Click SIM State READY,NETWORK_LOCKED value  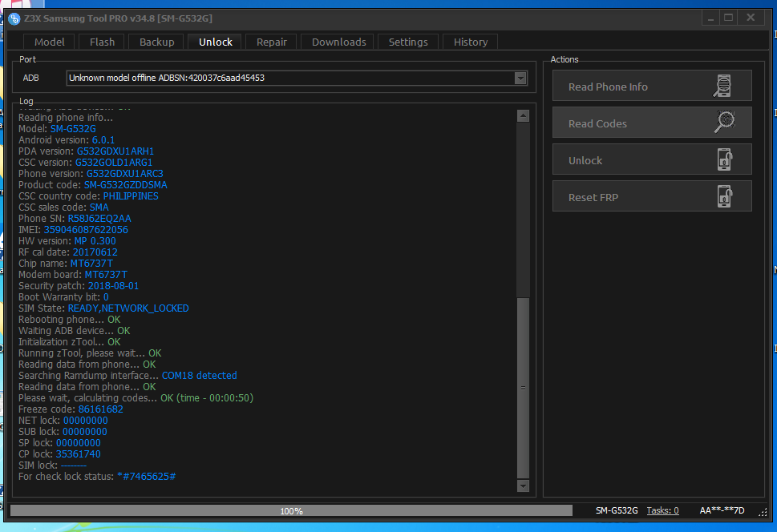[128, 308]
